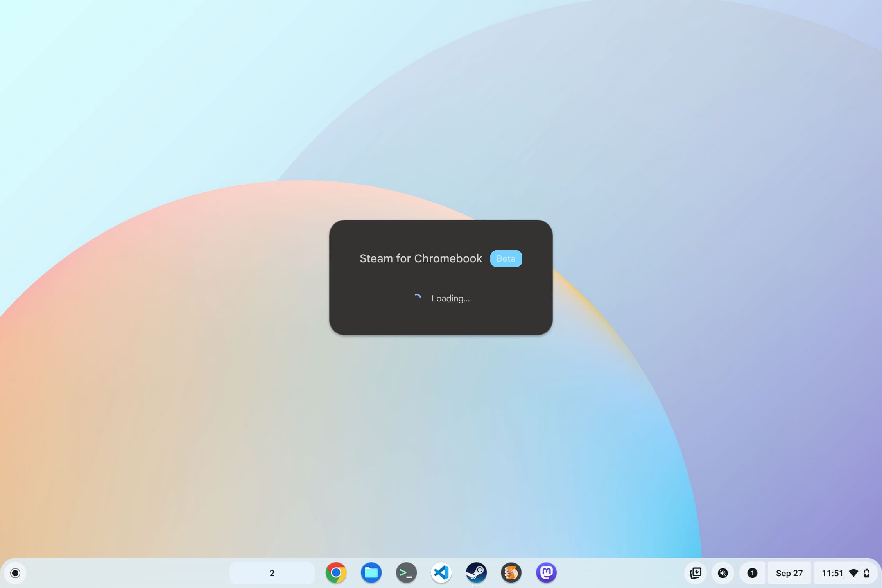Open the calendar via Sep 27 date

tap(789, 573)
